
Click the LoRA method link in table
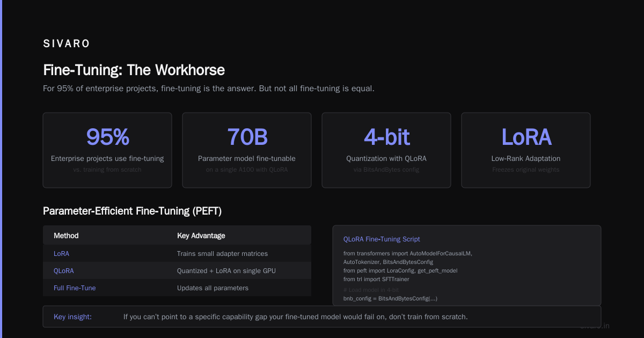pyautogui.click(x=61, y=253)
